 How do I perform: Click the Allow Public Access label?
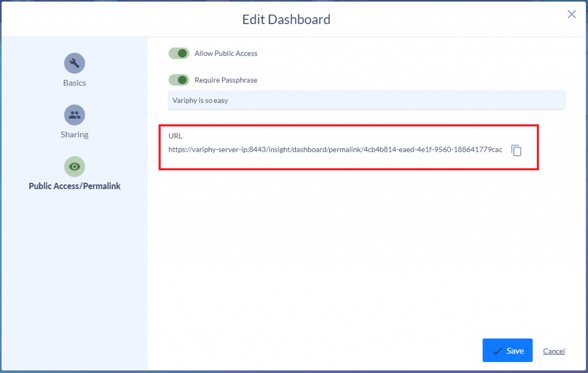(226, 53)
